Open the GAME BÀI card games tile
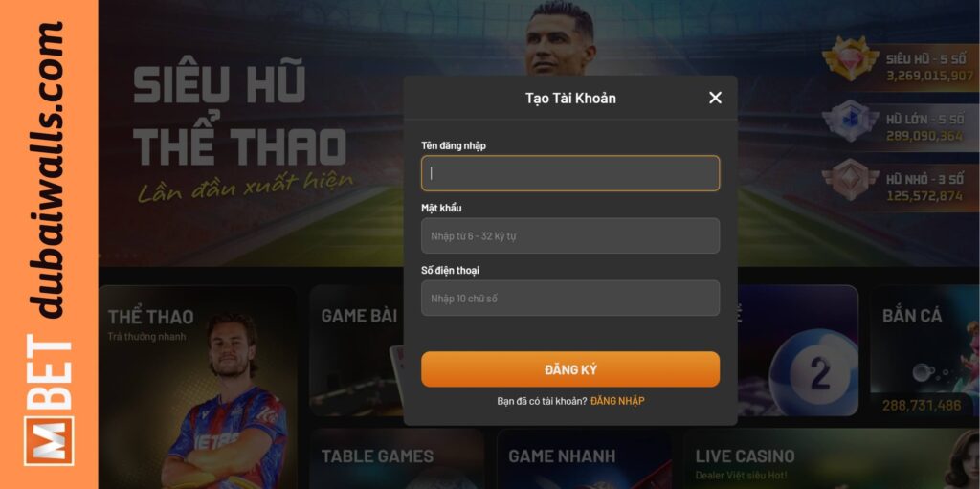Screen dimensions: 980x489 point(357,351)
